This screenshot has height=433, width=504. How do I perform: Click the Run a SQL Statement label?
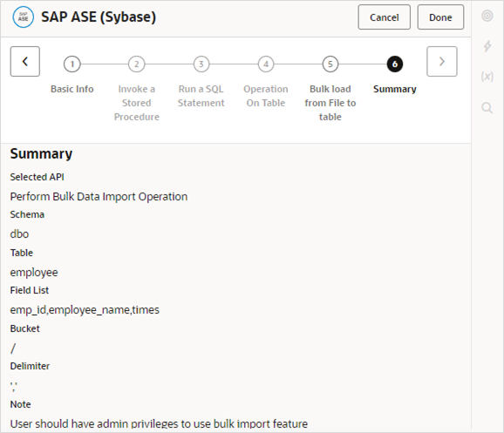pyautogui.click(x=201, y=96)
